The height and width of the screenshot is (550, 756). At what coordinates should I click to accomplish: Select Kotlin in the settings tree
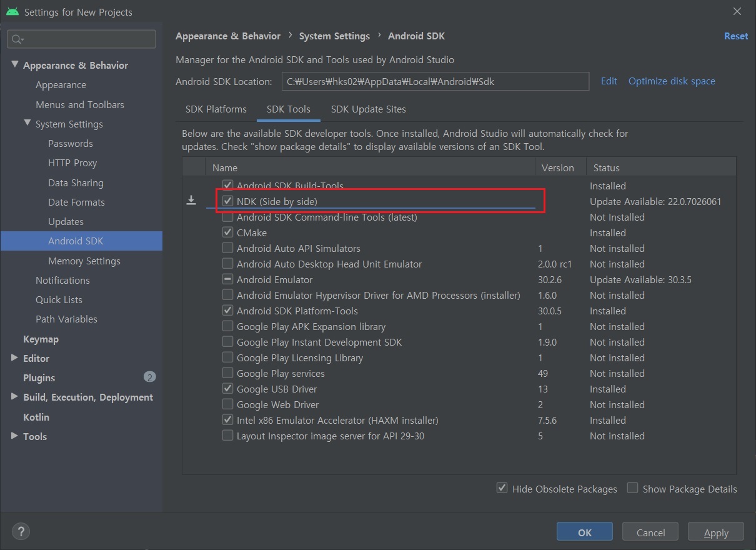pos(36,417)
